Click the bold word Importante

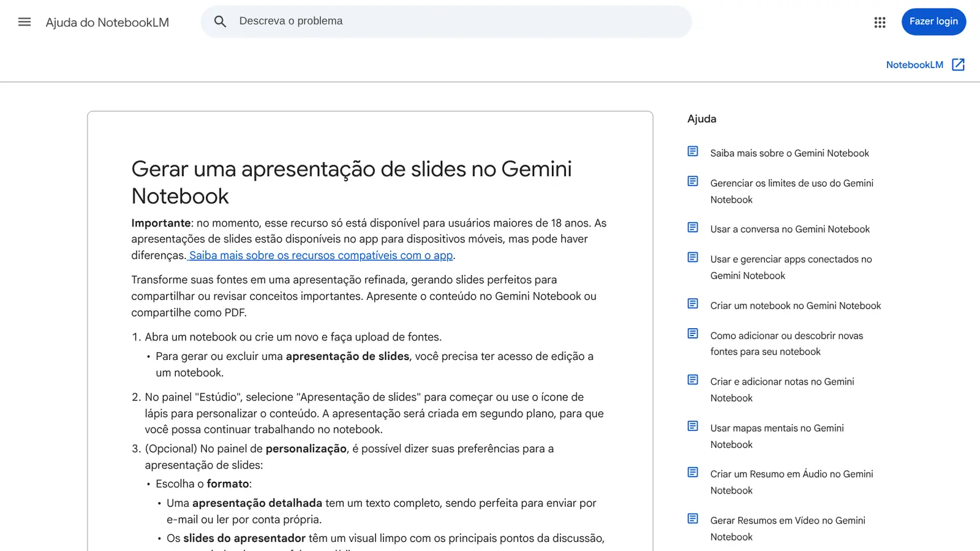[161, 223]
